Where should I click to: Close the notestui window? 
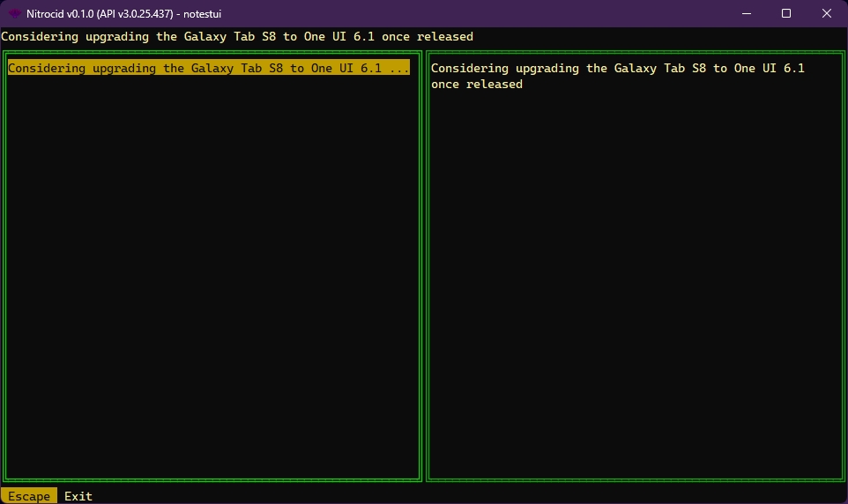point(827,13)
